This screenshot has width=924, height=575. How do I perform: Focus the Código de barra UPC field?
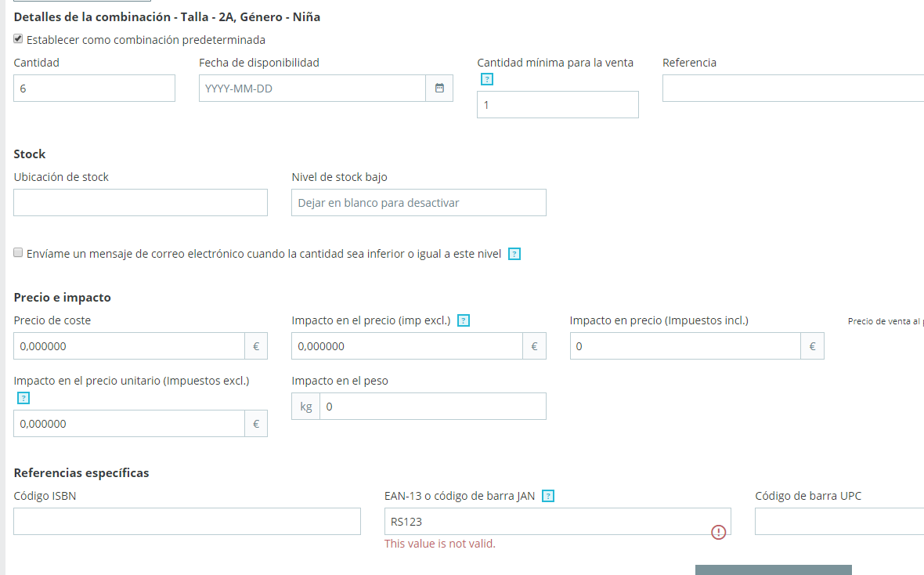click(839, 522)
